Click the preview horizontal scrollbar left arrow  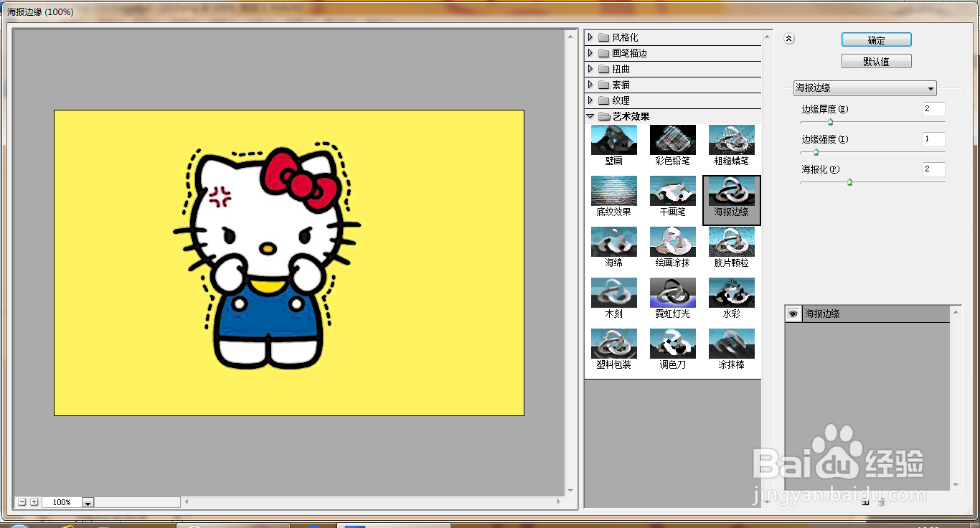click(x=187, y=502)
